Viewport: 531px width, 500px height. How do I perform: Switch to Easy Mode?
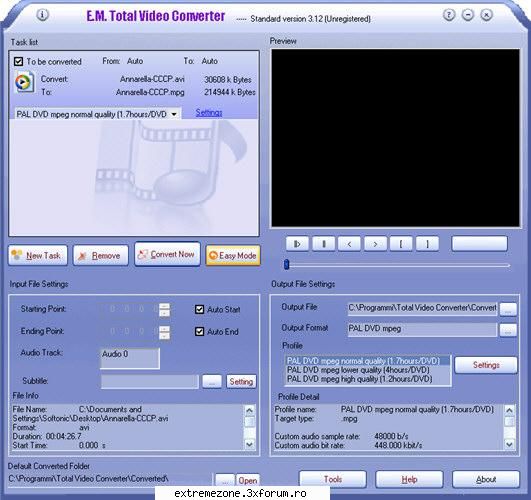233,255
